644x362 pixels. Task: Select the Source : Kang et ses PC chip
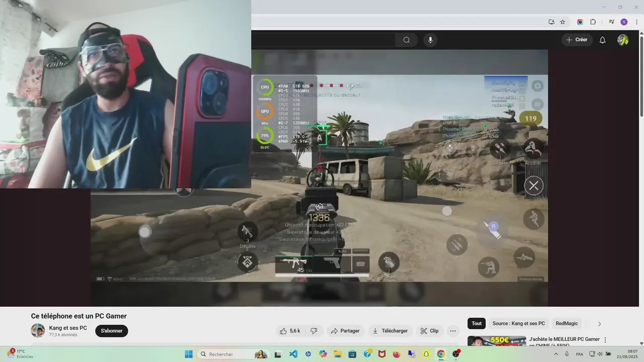click(518, 323)
